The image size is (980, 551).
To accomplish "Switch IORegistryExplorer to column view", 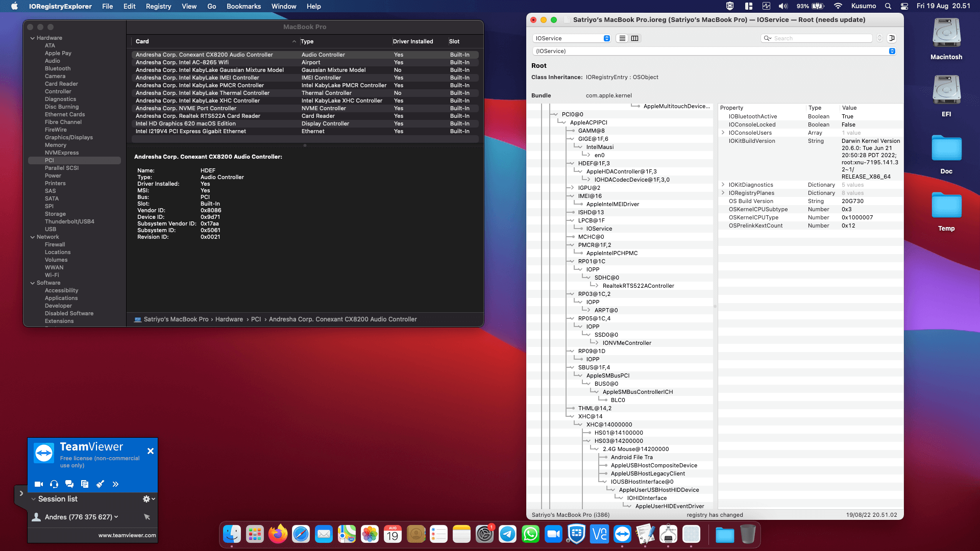I will tap(634, 38).
